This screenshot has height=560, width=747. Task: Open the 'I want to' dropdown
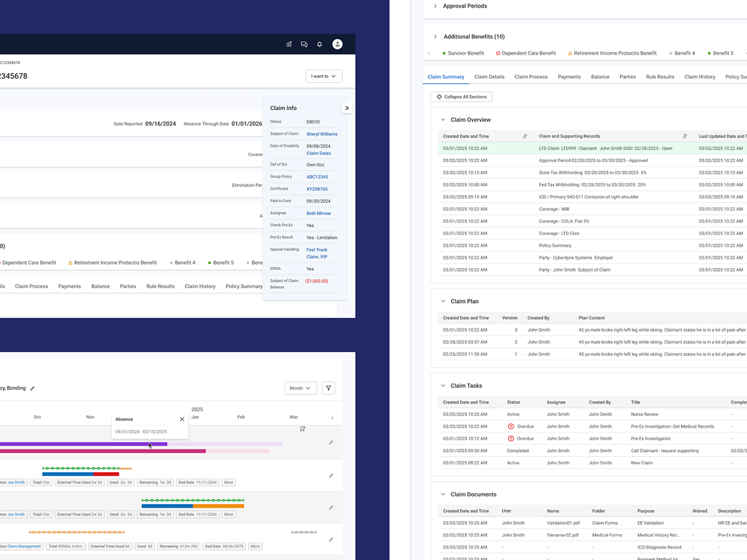pyautogui.click(x=324, y=76)
